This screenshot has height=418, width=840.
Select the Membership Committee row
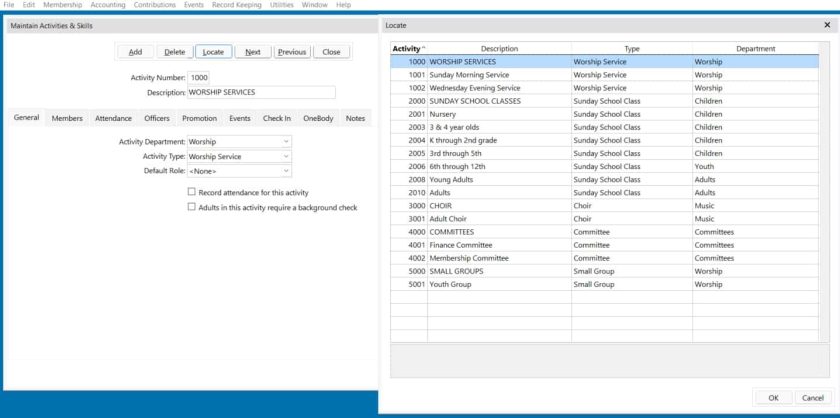pos(605,258)
